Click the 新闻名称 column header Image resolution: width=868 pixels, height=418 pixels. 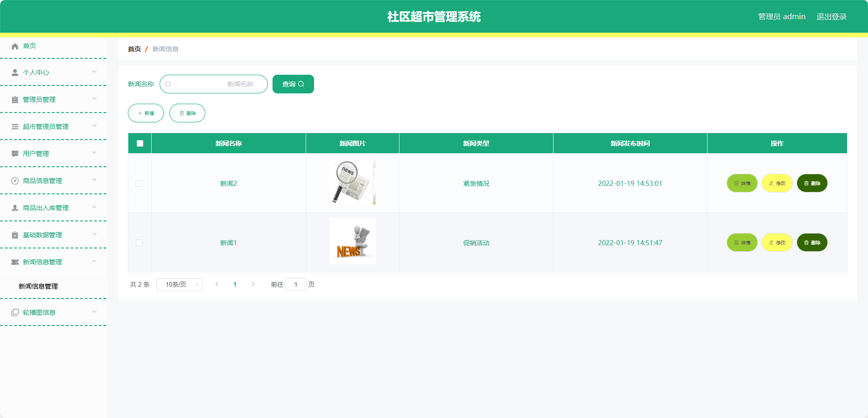tap(229, 143)
